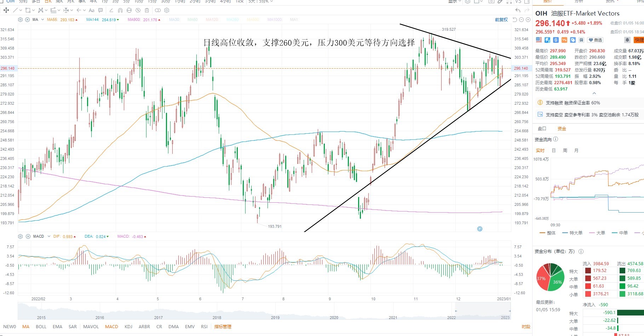Toggle the MA overlay indicator
This screenshot has height=336, width=644.
(x=26, y=326)
